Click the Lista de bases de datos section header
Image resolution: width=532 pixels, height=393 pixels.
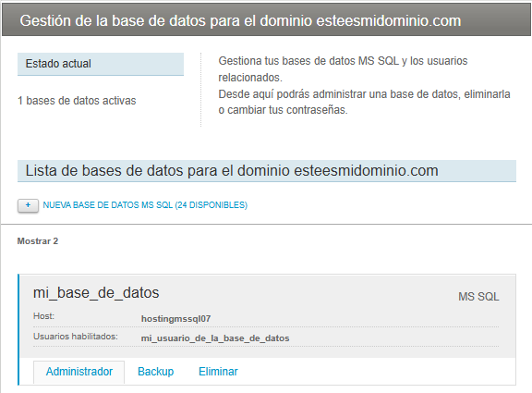267,171
